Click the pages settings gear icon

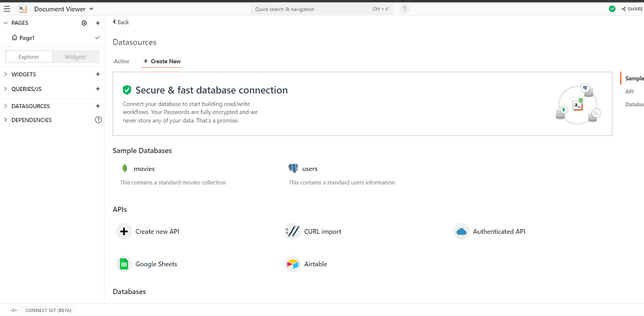tap(84, 23)
